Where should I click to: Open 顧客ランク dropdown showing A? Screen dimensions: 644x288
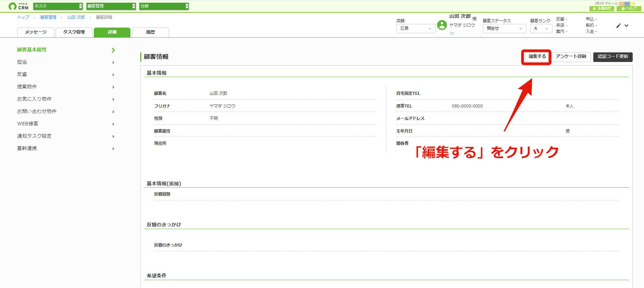tap(541, 28)
